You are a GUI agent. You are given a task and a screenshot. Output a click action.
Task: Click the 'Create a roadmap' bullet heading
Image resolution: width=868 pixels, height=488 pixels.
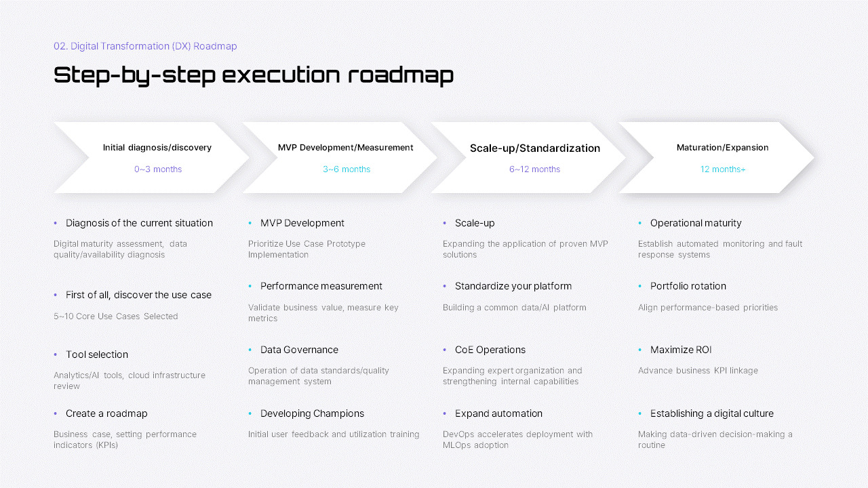point(106,413)
